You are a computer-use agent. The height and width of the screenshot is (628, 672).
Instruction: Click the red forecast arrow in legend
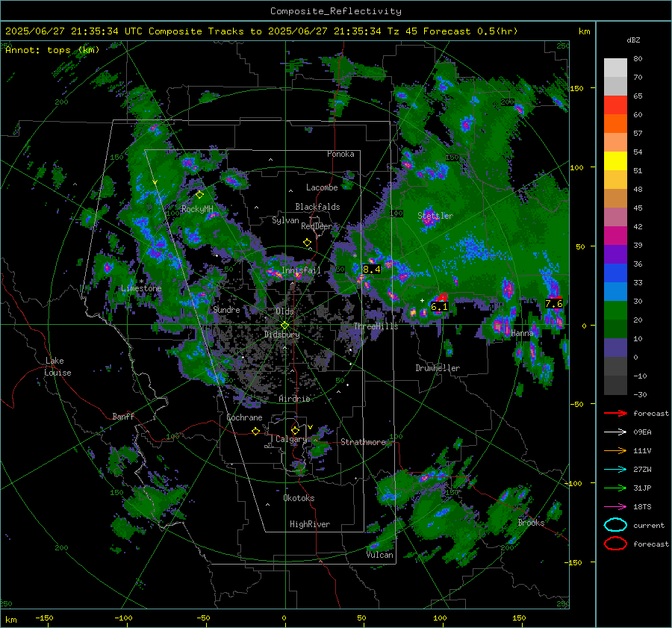pos(615,413)
